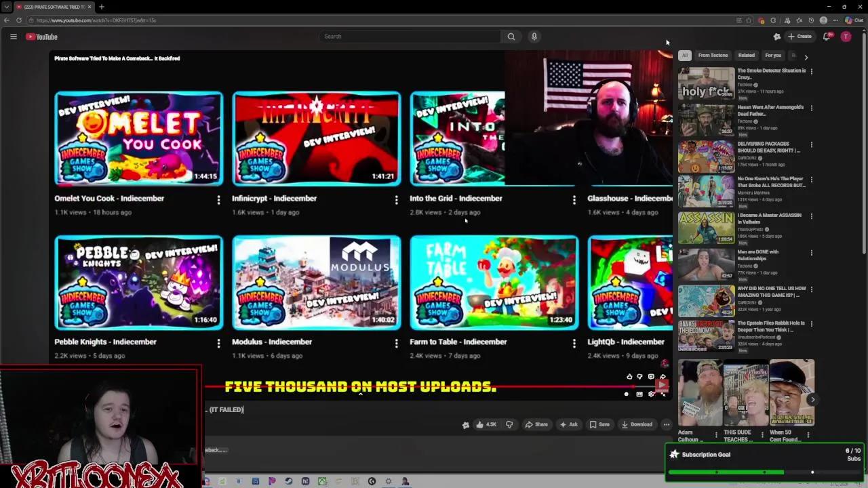Open options for Pebble Knights video
The width and height of the screenshot is (868, 488).
tap(218, 344)
